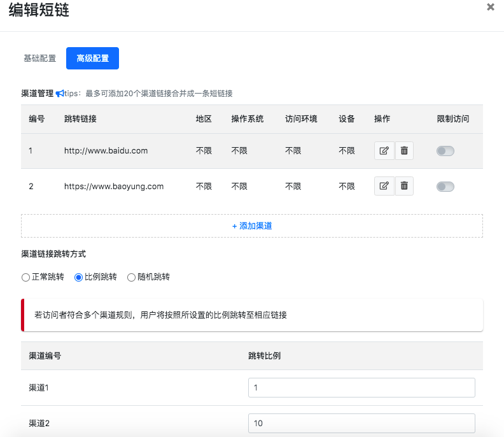The width and height of the screenshot is (504, 437).
Task: Click edit icon for baoyung.com channel
Action: [x=384, y=186]
